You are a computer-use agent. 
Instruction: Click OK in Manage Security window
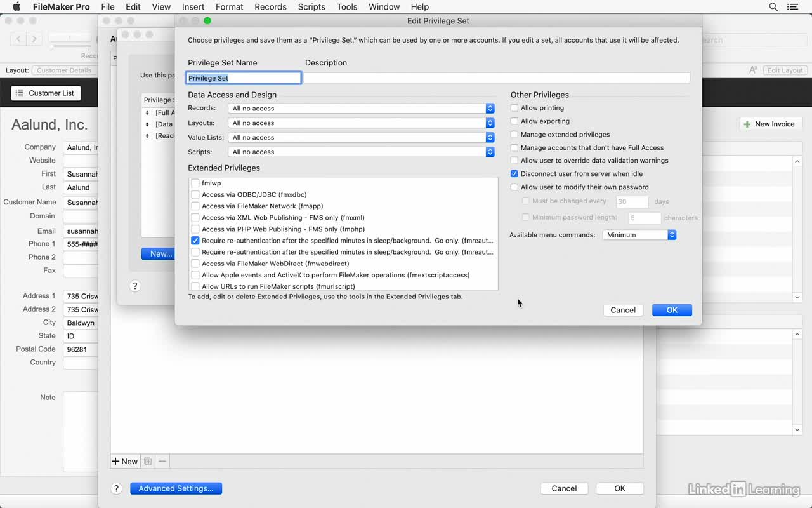(x=620, y=488)
